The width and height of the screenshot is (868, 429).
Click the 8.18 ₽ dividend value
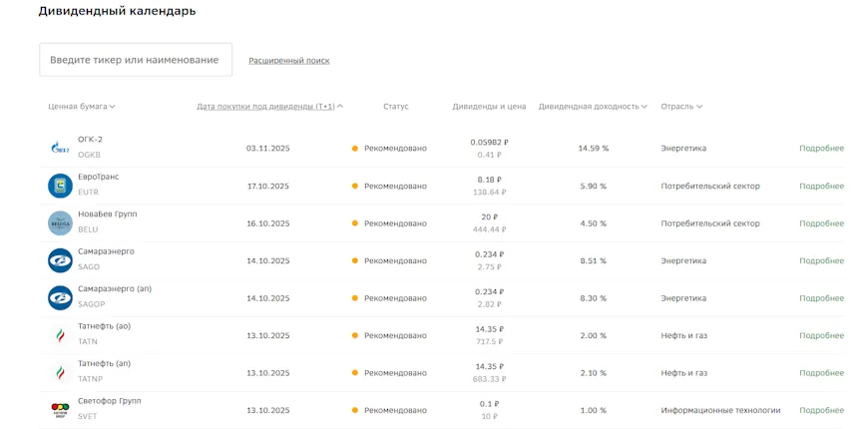[489, 180]
